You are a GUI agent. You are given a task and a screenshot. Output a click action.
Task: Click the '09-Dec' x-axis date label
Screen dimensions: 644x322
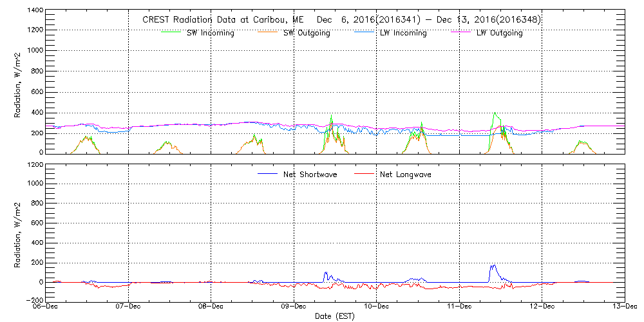tap(294, 307)
